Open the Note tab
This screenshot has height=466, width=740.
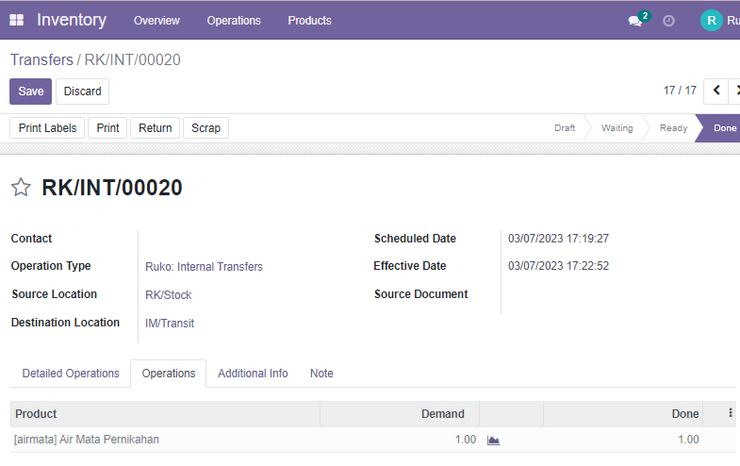point(321,373)
